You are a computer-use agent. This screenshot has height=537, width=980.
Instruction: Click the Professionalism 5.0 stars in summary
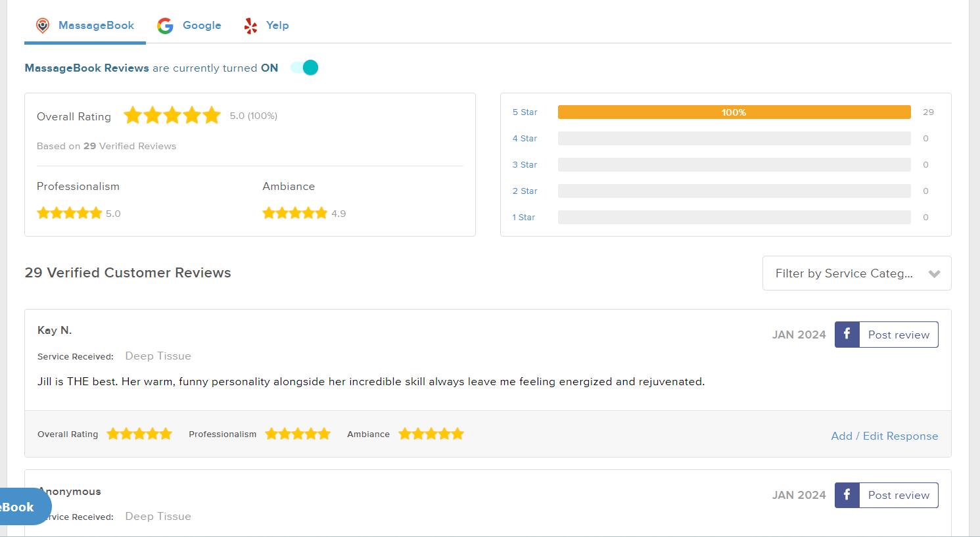point(70,213)
